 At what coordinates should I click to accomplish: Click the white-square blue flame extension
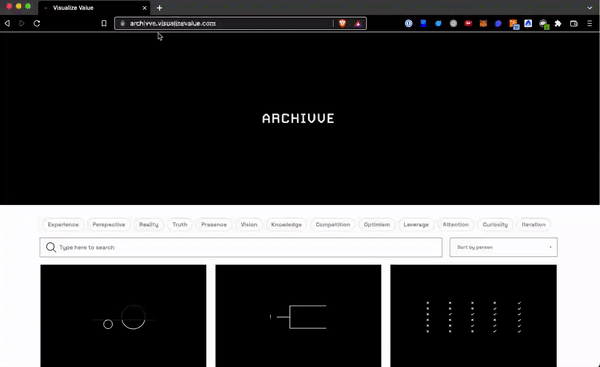[x=528, y=23]
